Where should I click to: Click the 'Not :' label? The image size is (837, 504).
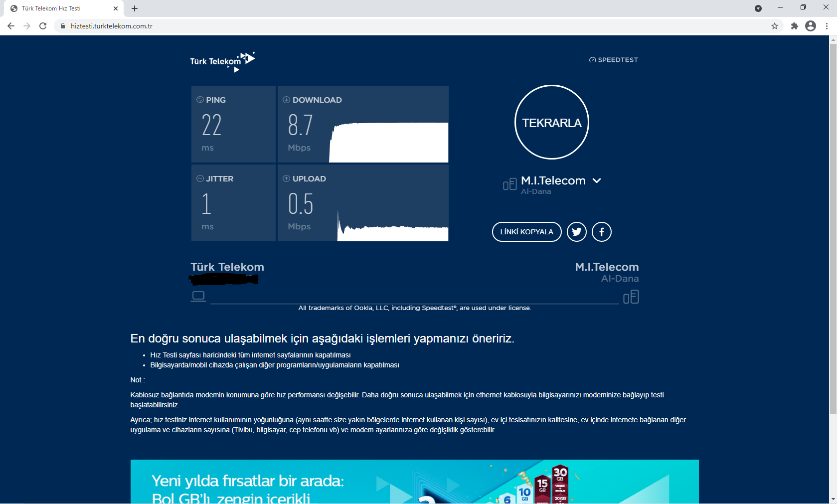138,380
